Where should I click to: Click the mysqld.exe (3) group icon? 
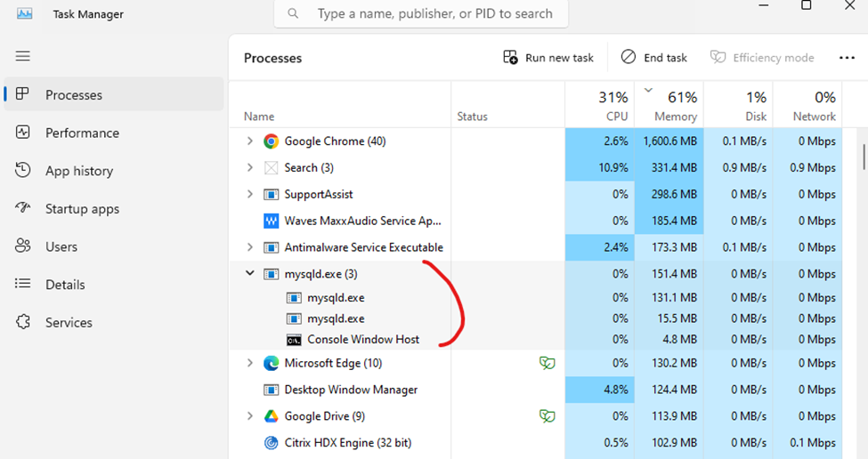click(271, 274)
